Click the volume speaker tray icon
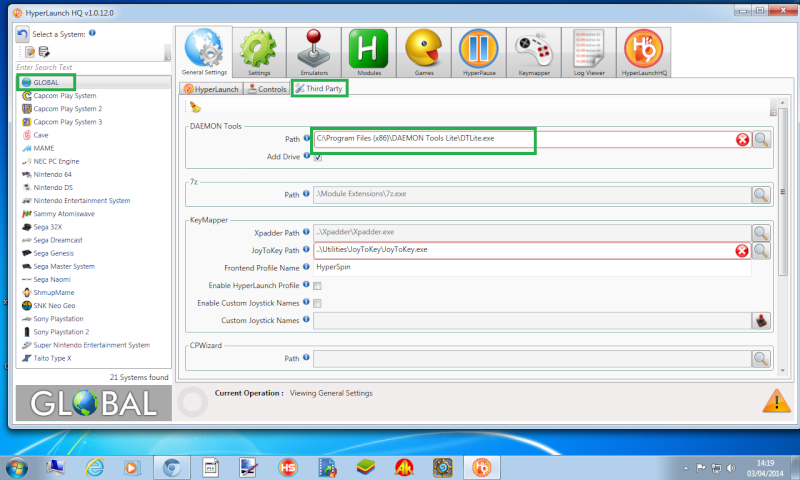800x480 pixels. (x=731, y=468)
